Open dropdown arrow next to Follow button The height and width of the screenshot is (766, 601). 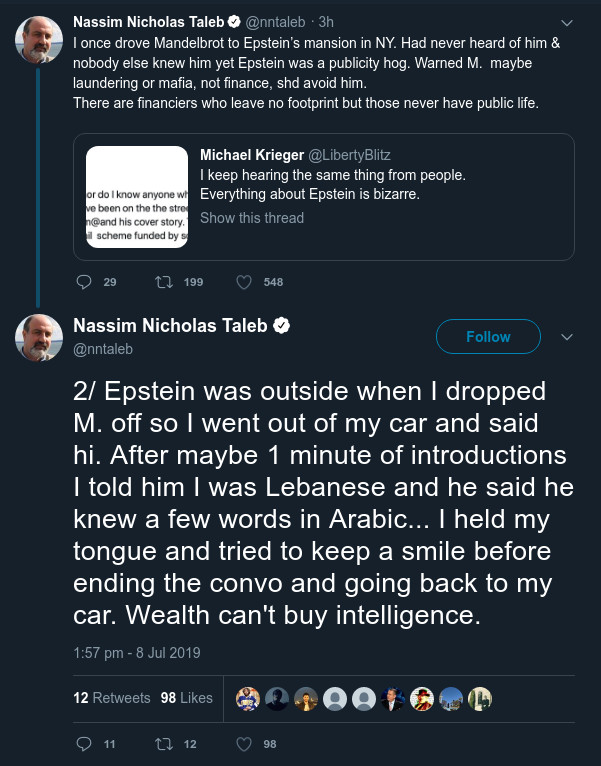pos(567,337)
